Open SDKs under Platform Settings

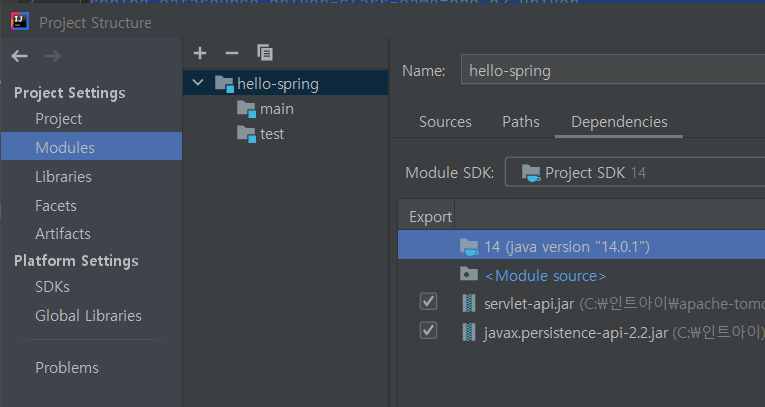click(x=52, y=287)
